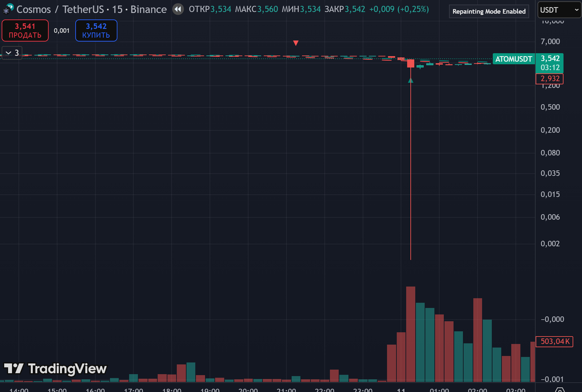Click the bar replay rewind icon

[x=178, y=9]
